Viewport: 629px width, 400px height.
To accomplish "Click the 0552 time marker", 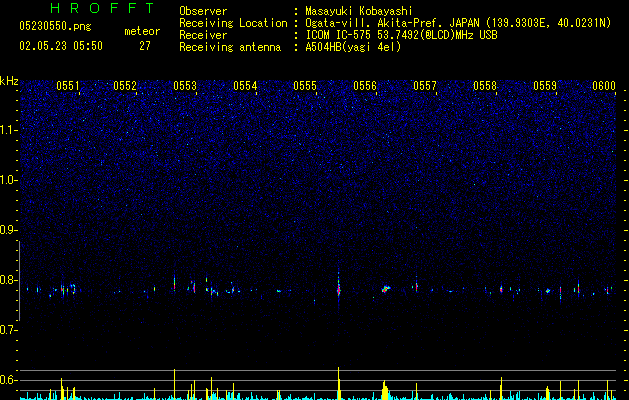I will (x=125, y=86).
